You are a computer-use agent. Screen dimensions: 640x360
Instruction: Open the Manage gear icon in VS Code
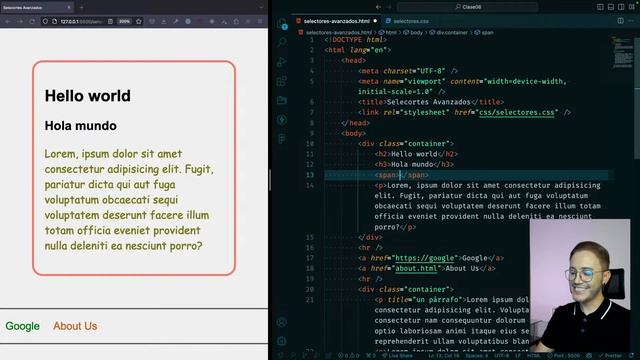click(282, 341)
